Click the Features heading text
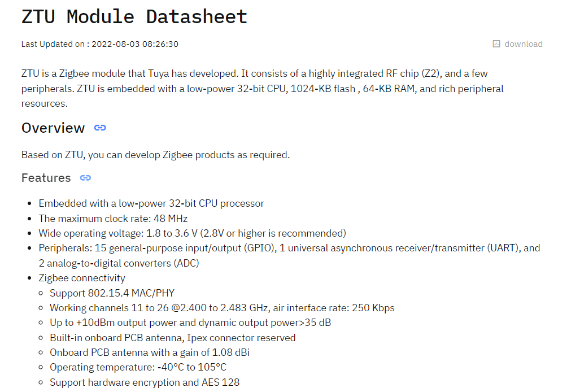 click(x=46, y=178)
